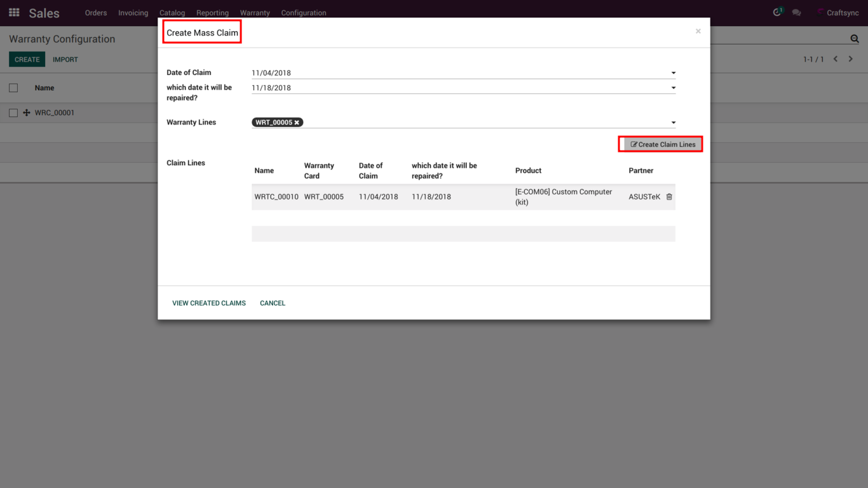This screenshot has width=868, height=488.
Task: Expand the repair date dropdown arrow
Action: pos(674,88)
